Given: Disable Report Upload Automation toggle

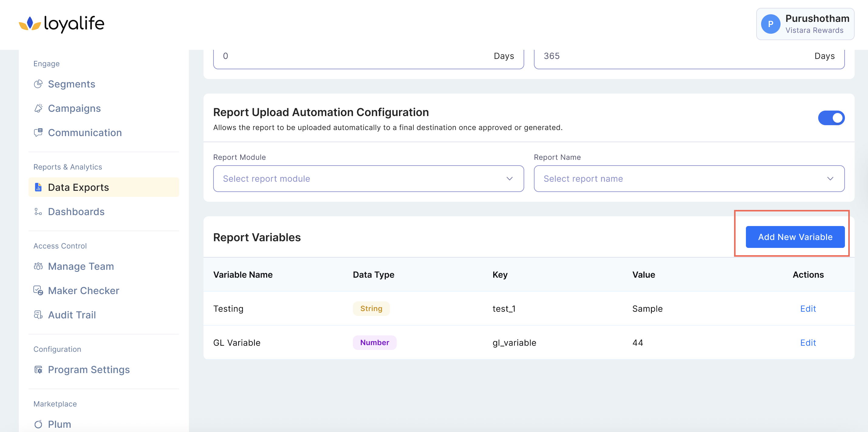Looking at the screenshot, I should coord(831,118).
